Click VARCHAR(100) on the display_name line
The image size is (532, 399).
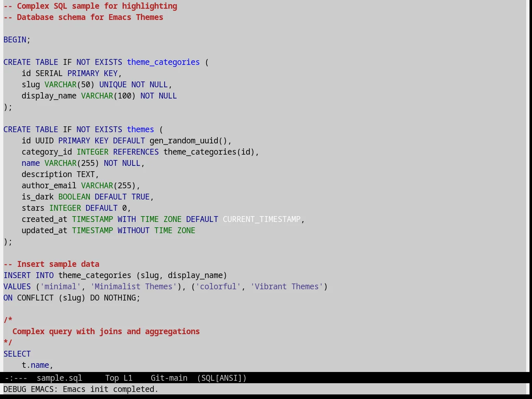coord(108,96)
